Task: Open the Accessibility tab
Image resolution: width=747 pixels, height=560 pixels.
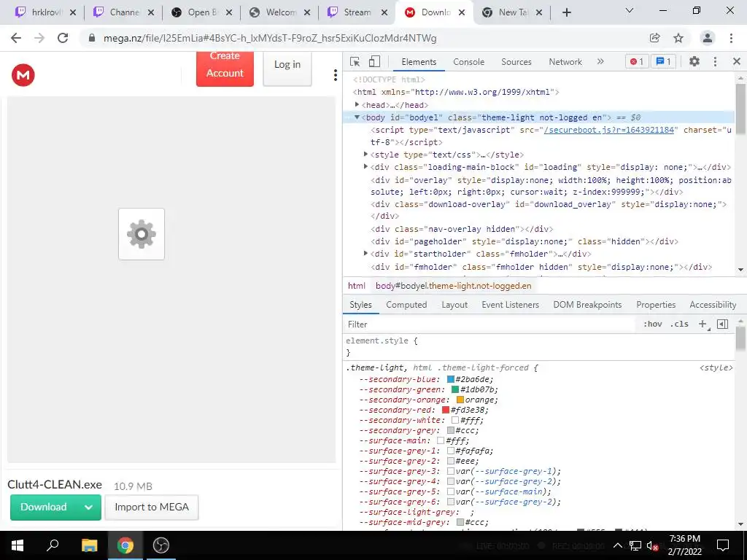Action: [713, 305]
